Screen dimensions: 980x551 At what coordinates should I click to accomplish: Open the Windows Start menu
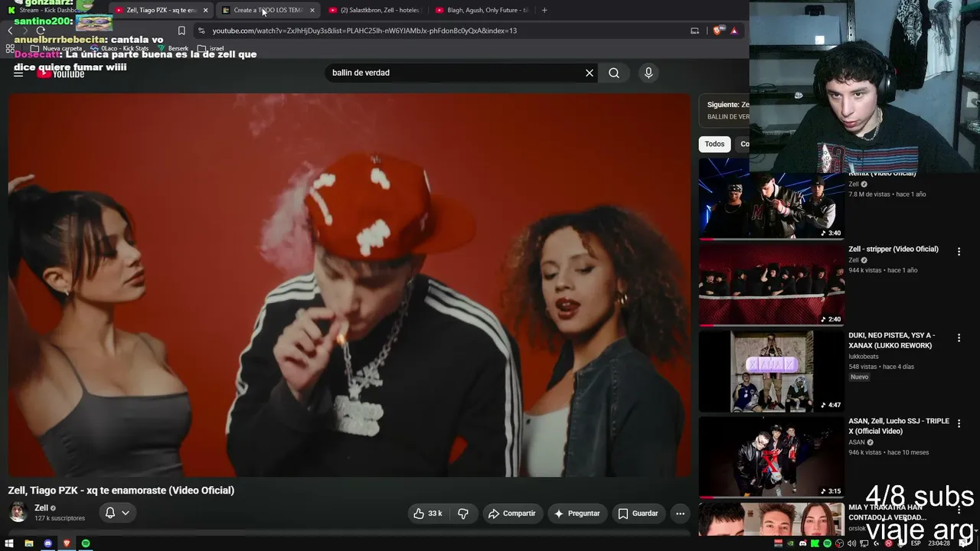9,543
